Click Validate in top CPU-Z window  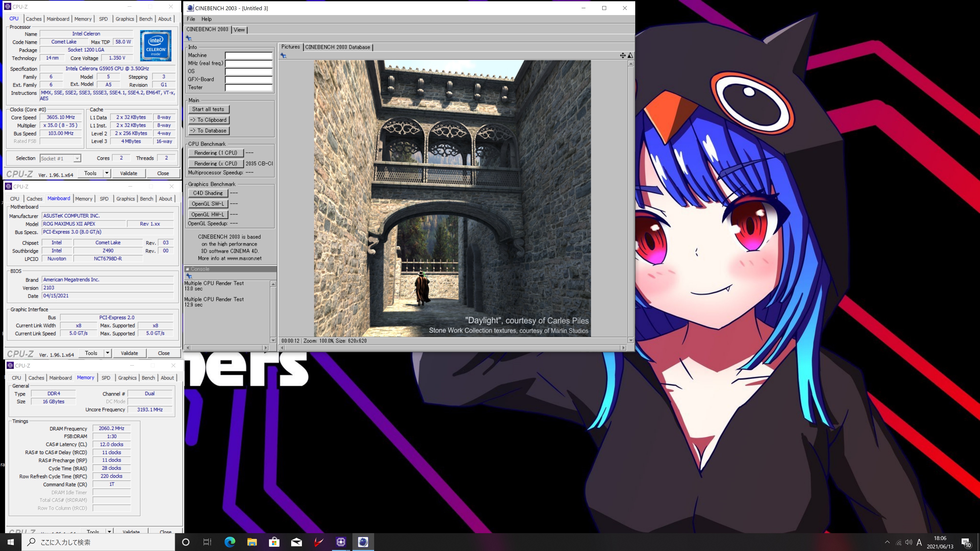click(x=129, y=173)
